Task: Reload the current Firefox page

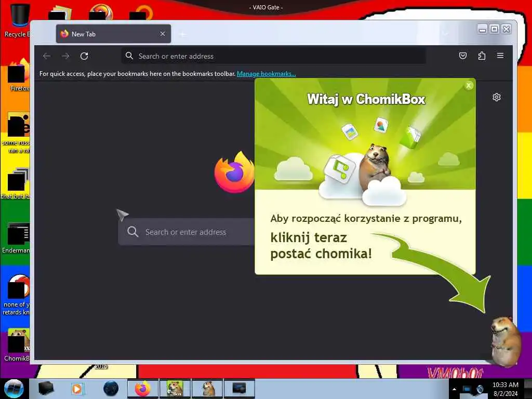Action: (x=84, y=56)
